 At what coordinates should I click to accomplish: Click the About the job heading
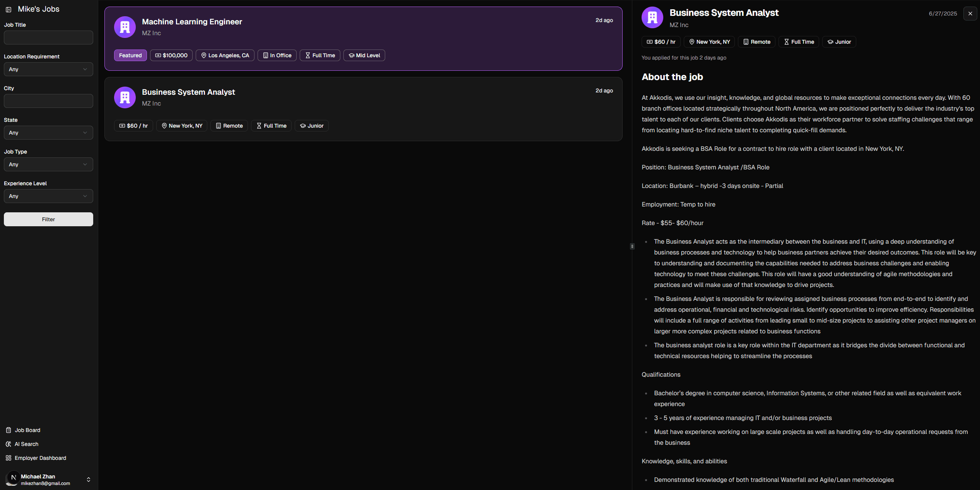coord(672,77)
